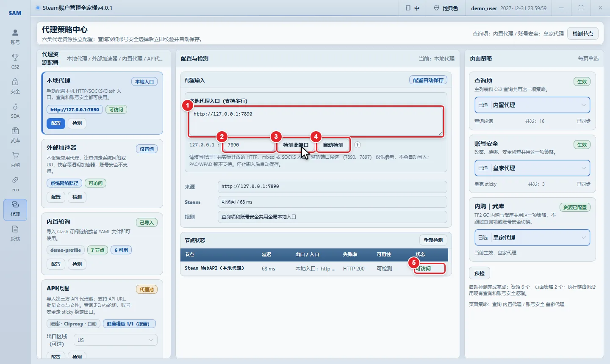Open the 账号 section in the sidebar
The image size is (610, 364).
coord(15,37)
